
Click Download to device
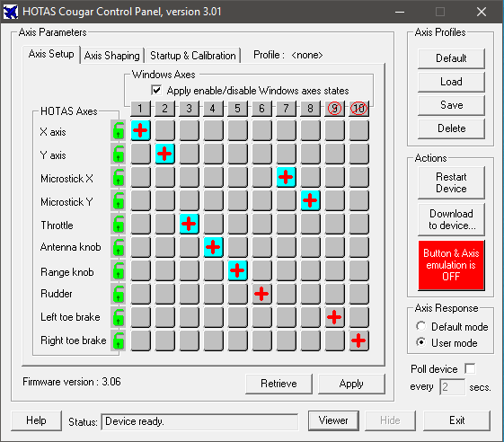pyautogui.click(x=451, y=219)
